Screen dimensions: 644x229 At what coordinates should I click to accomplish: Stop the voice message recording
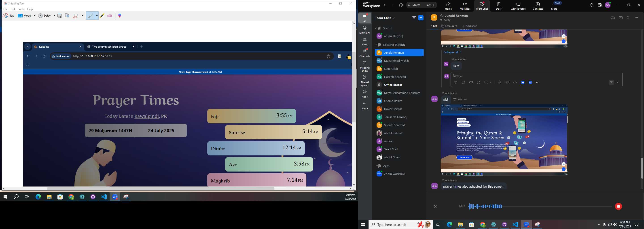(619, 206)
